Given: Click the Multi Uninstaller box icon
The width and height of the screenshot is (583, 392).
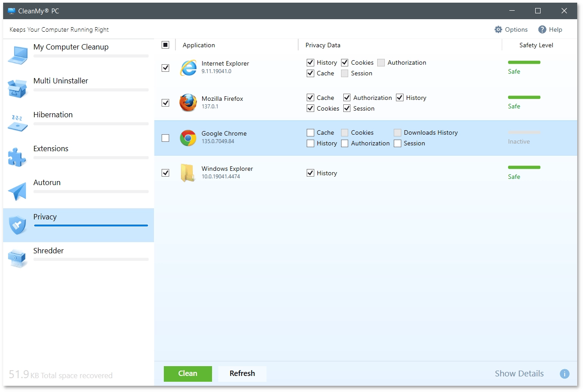Looking at the screenshot, I should pyautogui.click(x=18, y=89).
